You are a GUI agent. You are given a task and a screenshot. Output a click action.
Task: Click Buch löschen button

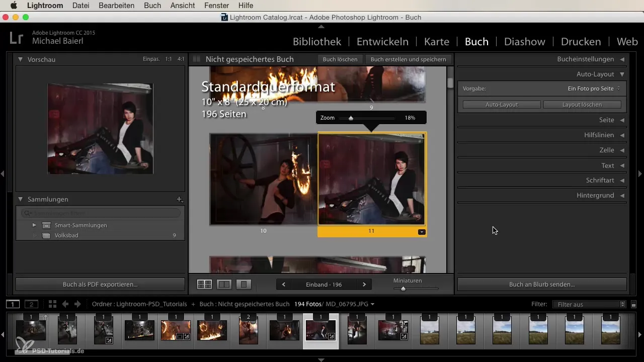(x=340, y=59)
